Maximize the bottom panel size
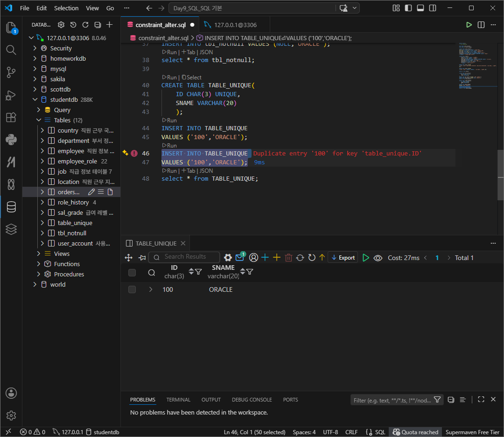 coord(481,399)
